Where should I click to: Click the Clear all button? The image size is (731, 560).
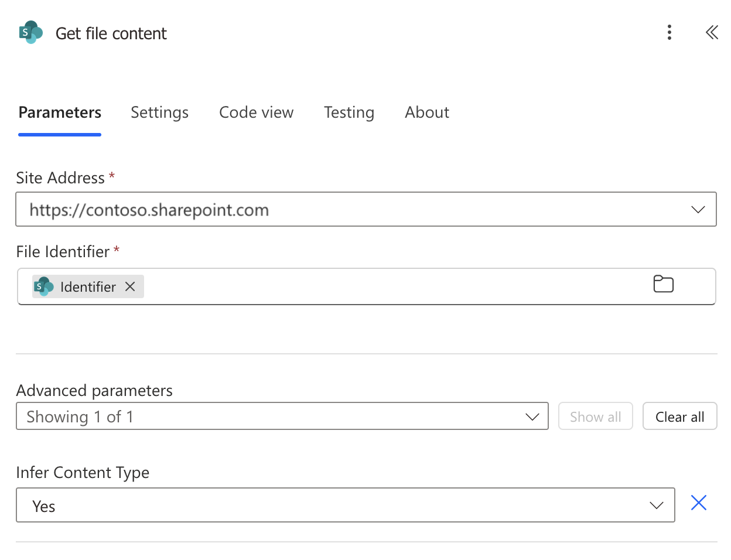[679, 416]
